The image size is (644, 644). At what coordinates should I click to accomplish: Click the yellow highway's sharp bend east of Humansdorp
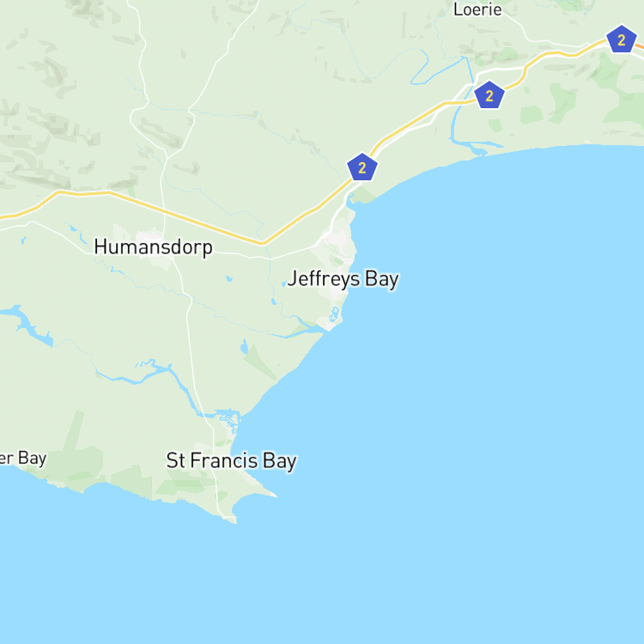tap(263, 243)
